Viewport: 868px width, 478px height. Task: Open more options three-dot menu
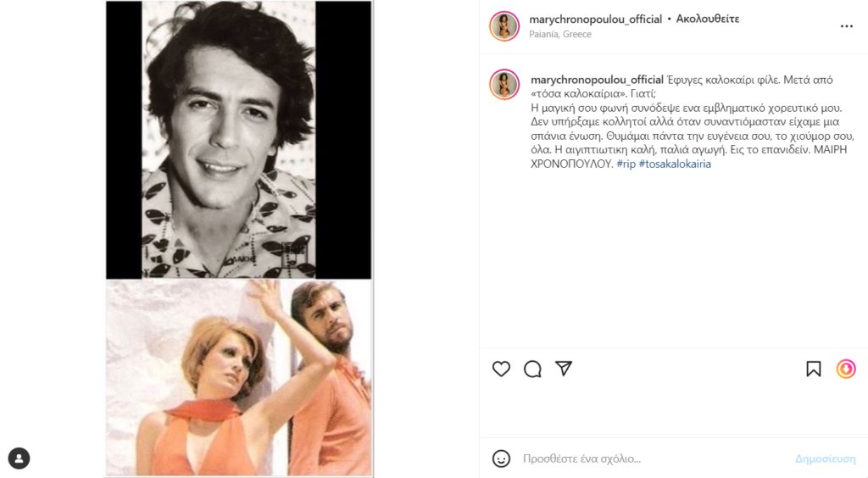846,26
